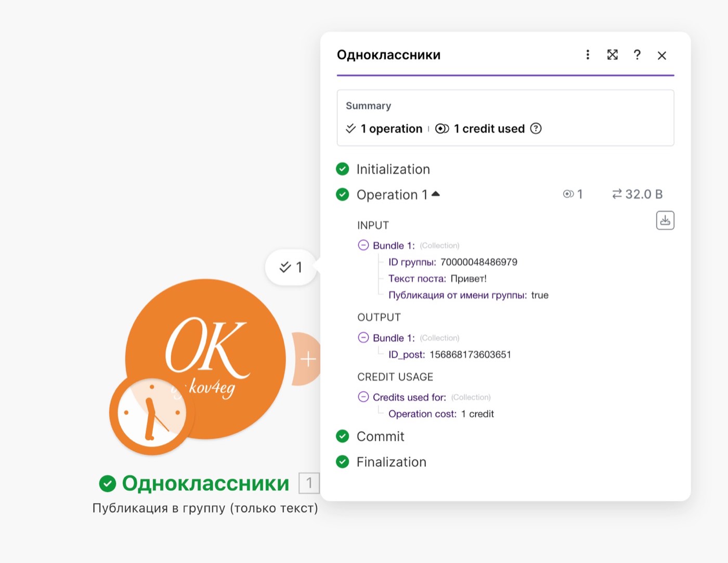The height and width of the screenshot is (563, 728).
Task: Click the credit used info icon
Action: [x=536, y=128]
